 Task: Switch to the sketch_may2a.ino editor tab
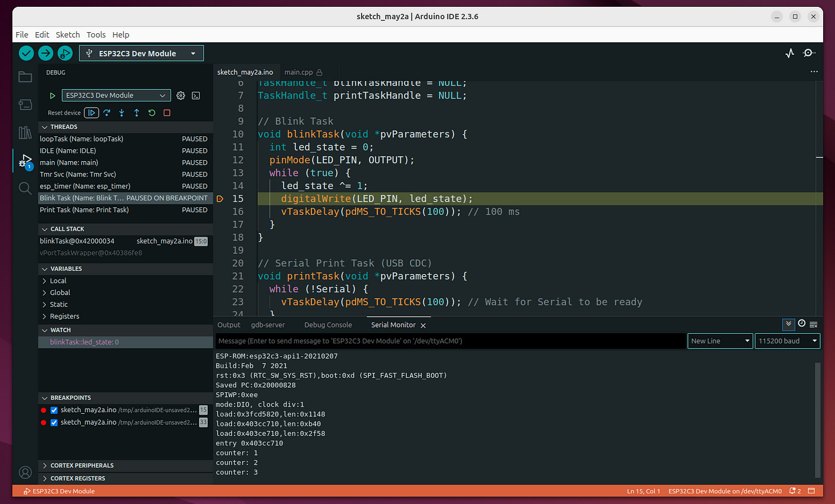tap(245, 72)
